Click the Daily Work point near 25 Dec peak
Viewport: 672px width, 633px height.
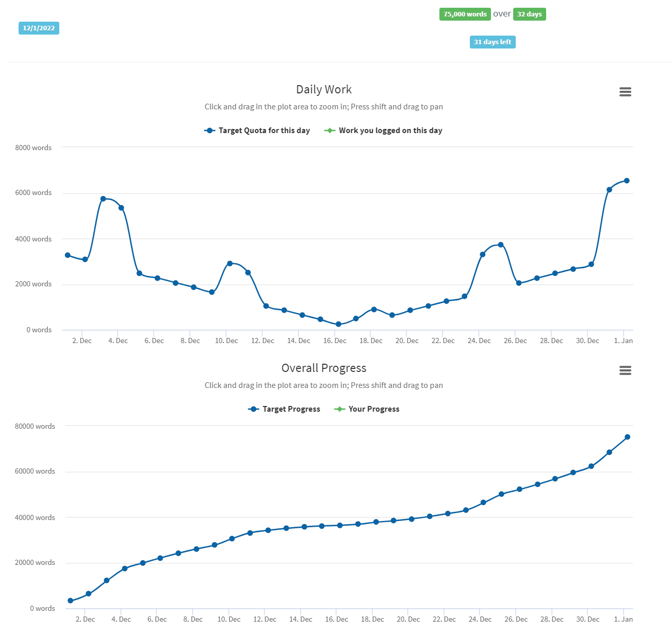(x=500, y=245)
